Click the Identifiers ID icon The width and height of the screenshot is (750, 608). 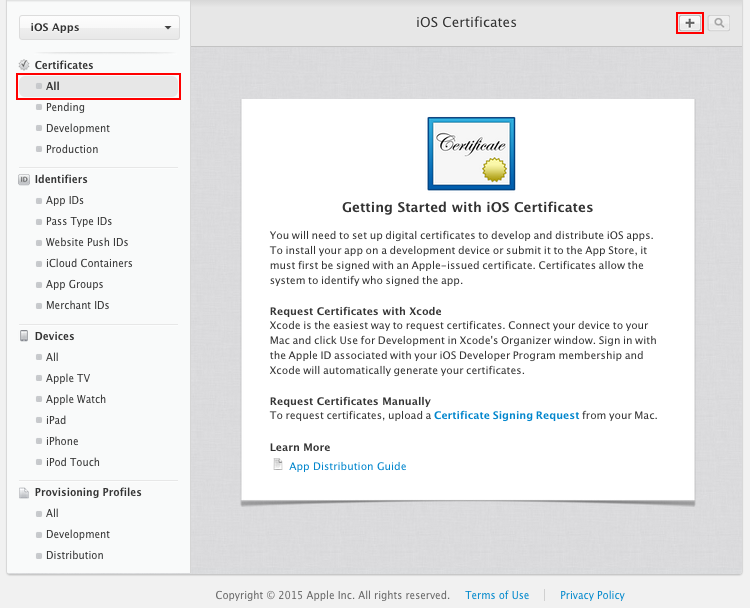(24, 179)
